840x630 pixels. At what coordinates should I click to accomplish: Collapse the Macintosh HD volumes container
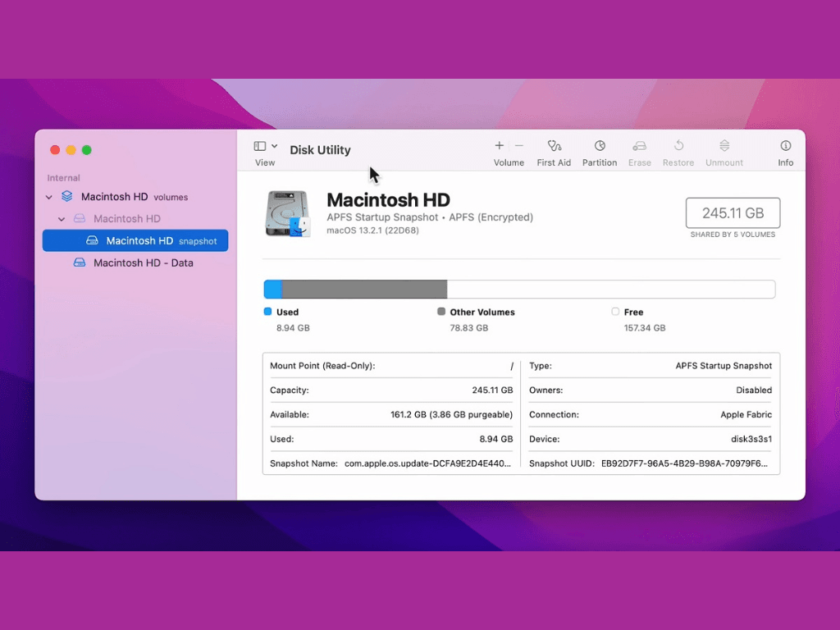[x=49, y=198]
